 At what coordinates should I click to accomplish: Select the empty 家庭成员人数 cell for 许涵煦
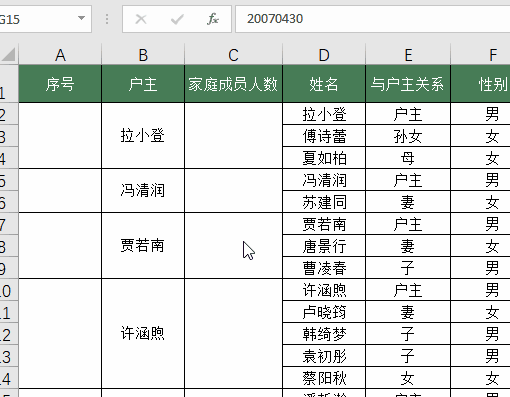tap(233, 333)
